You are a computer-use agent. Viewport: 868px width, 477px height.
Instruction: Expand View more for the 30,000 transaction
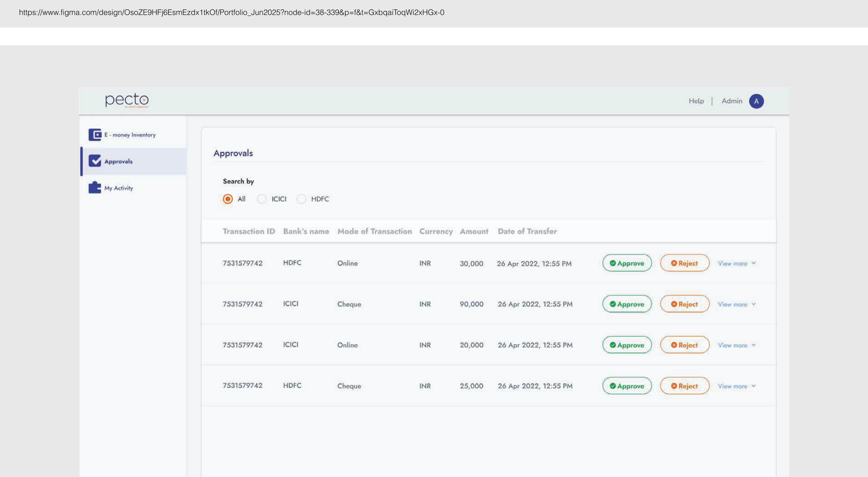pyautogui.click(x=737, y=263)
